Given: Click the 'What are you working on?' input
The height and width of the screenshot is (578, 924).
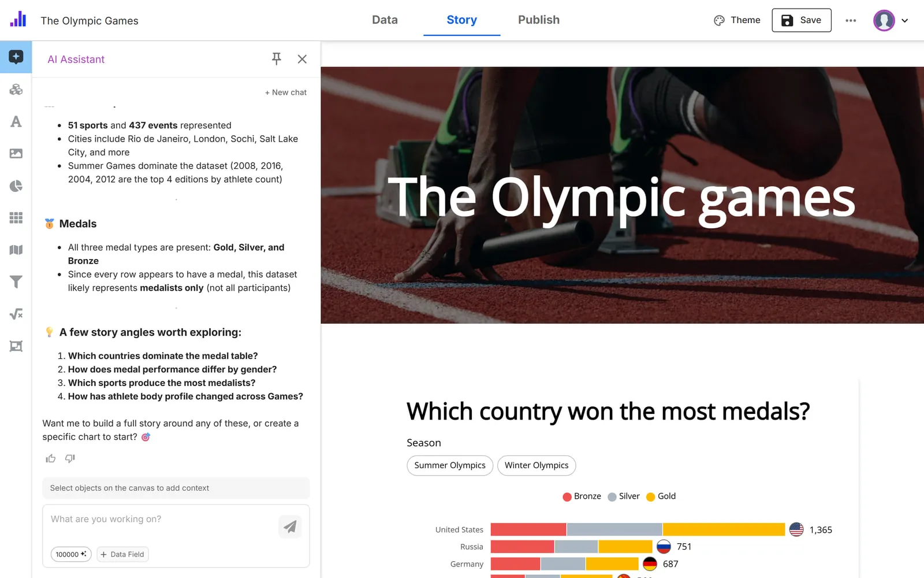Looking at the screenshot, I should pos(162,519).
